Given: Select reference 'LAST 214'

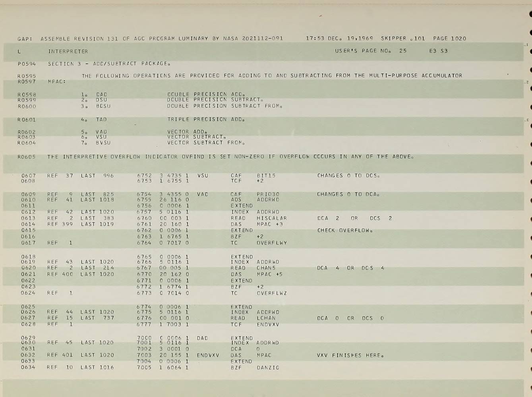Looking at the screenshot, I should pos(97,268).
